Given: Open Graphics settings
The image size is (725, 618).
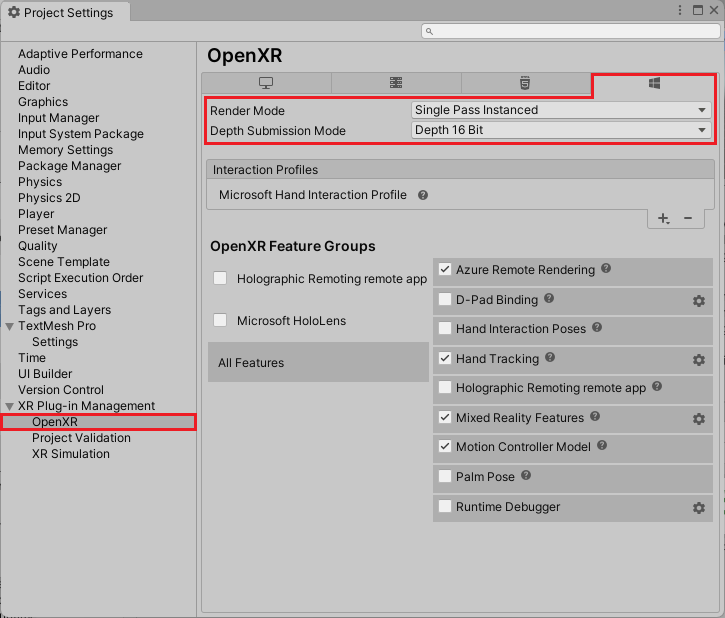Looking at the screenshot, I should [43, 102].
